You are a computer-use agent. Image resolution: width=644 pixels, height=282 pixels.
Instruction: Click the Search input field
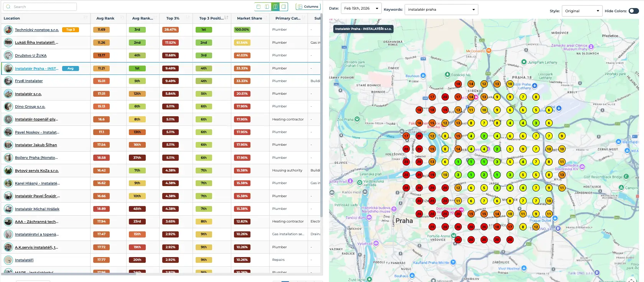(40, 7)
